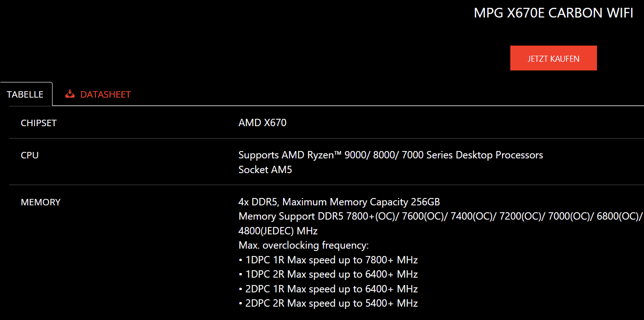Click the Supports AMD Ryzen processors line
644x320 pixels.
pos(390,155)
